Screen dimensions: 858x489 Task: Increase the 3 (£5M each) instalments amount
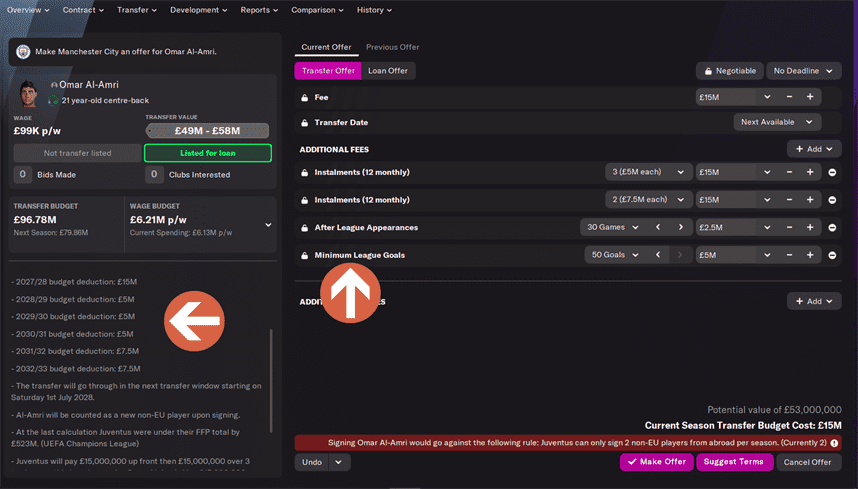pos(810,172)
